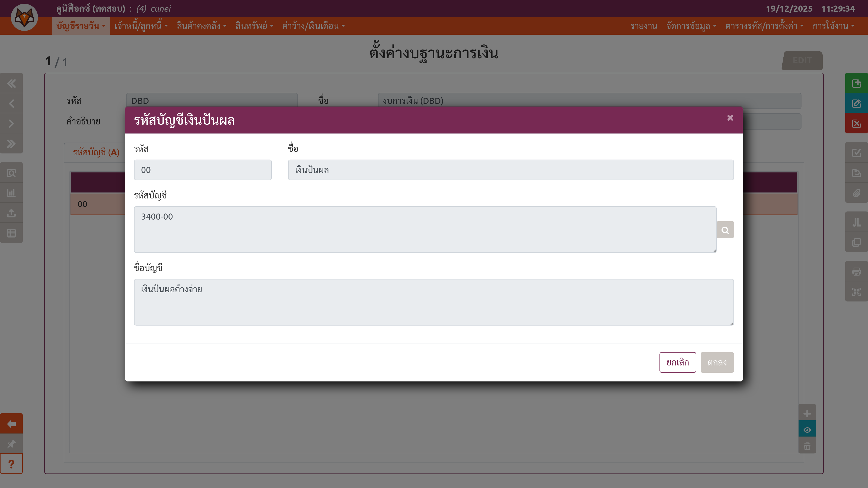Viewport: 868px width, 488px height.
Task: Click the red delete record icon
Action: tap(856, 124)
